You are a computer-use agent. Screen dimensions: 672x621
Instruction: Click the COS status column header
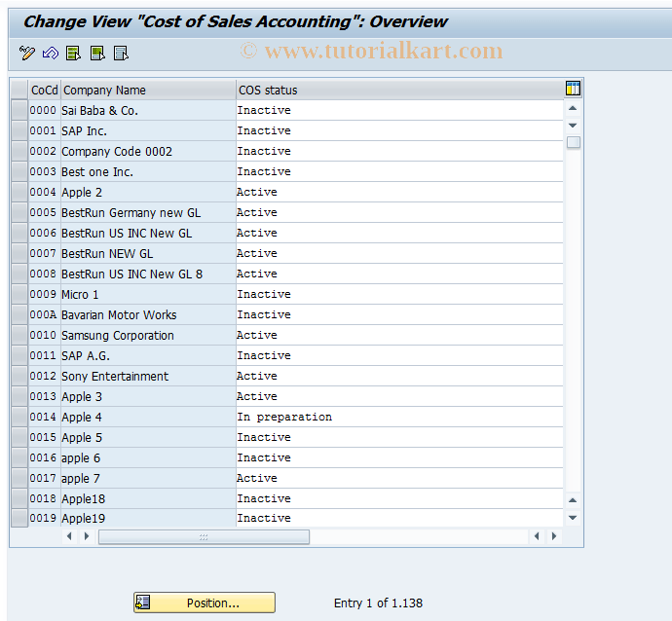click(399, 90)
